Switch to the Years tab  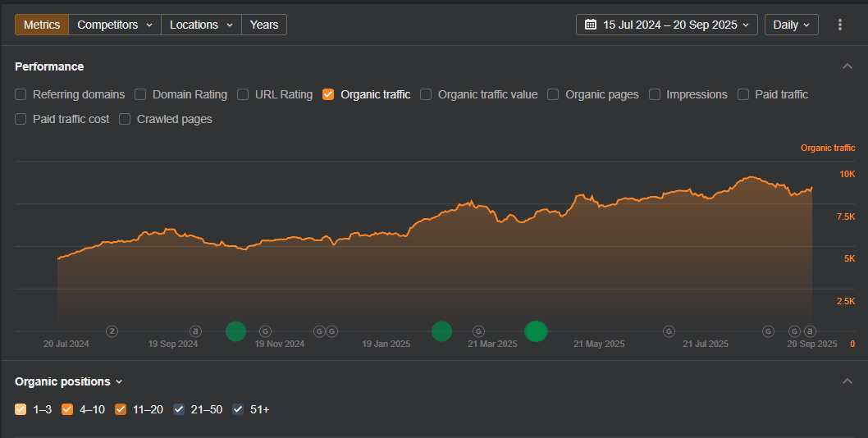point(264,25)
